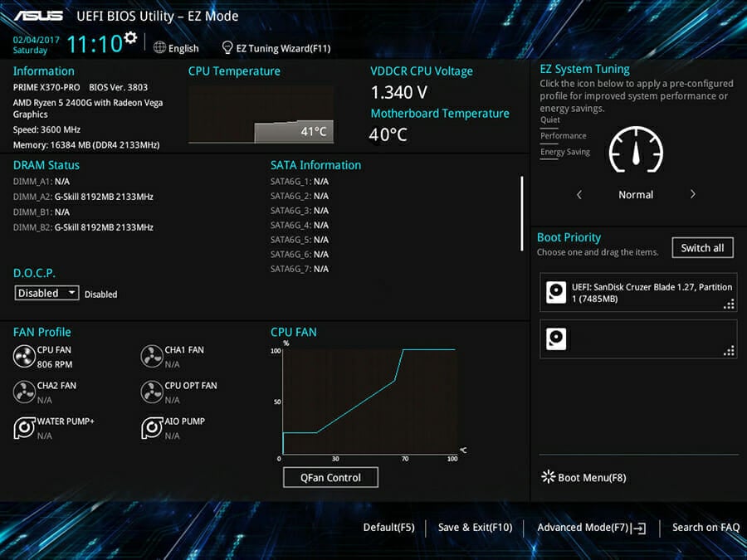Click the globe language icon
This screenshot has width=747, height=560.
coord(159,47)
